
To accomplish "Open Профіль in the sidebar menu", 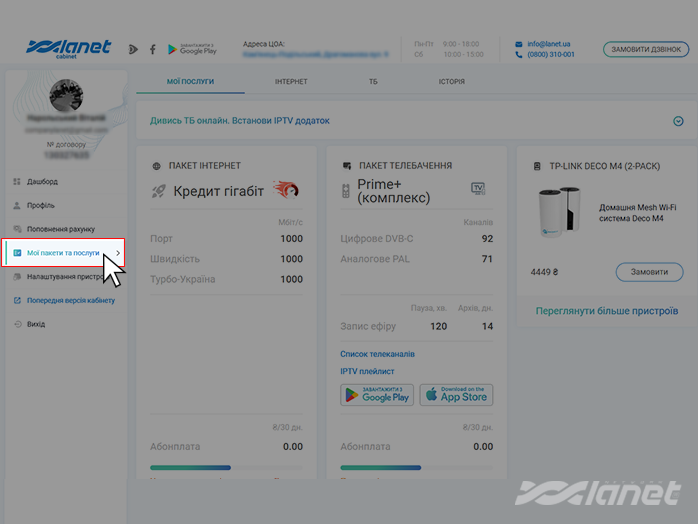I will point(66,205).
